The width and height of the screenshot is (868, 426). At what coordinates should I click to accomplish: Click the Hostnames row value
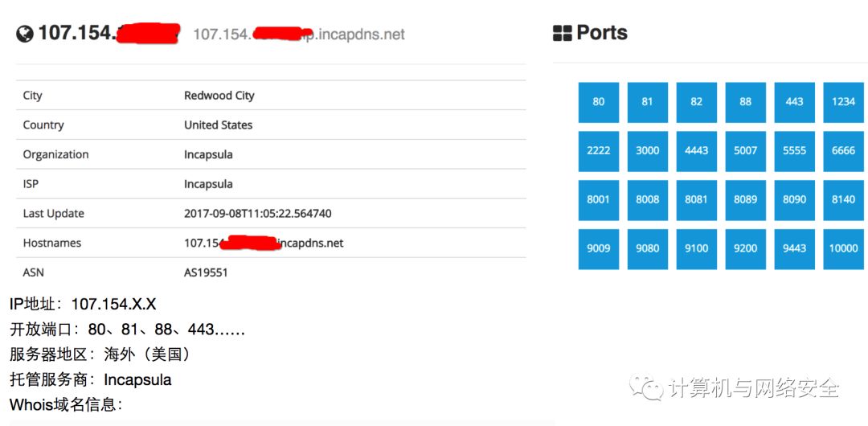[264, 243]
